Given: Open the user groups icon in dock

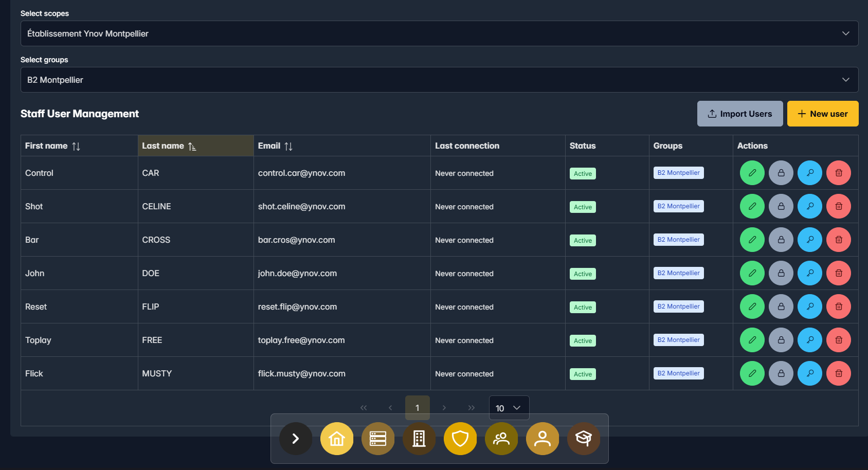Looking at the screenshot, I should (x=501, y=439).
